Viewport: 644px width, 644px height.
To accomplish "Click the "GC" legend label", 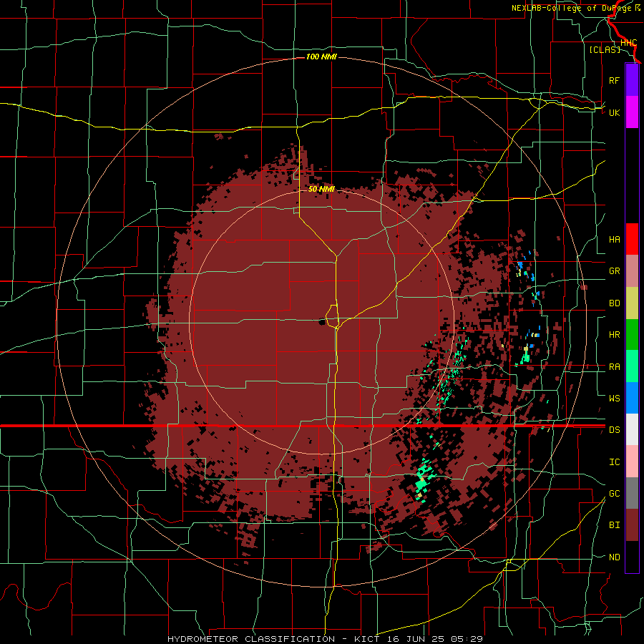I will click(x=614, y=494).
